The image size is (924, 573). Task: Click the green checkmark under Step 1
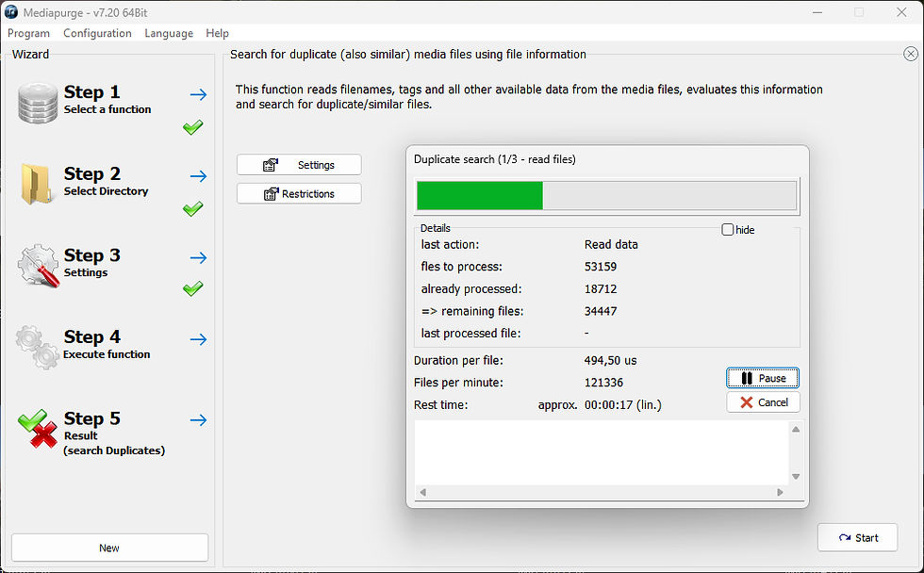click(192, 126)
